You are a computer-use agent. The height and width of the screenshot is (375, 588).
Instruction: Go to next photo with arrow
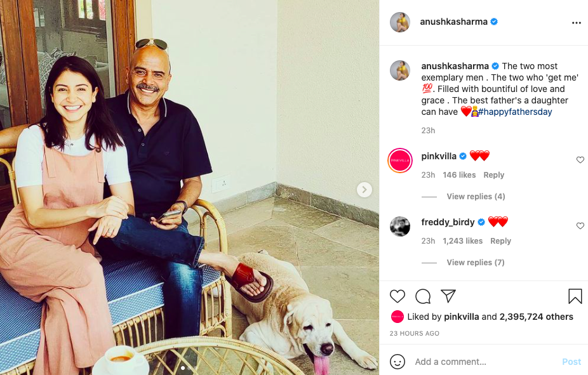[364, 190]
